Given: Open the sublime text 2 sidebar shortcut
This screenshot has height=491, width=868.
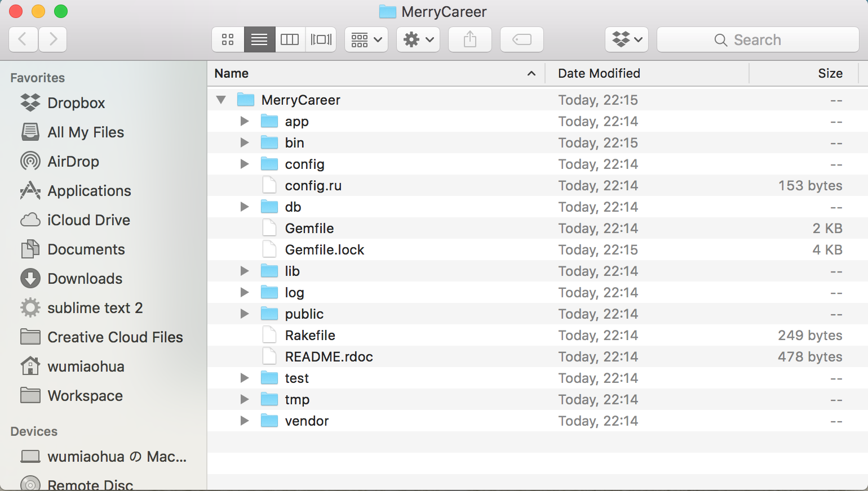Looking at the screenshot, I should [x=95, y=307].
